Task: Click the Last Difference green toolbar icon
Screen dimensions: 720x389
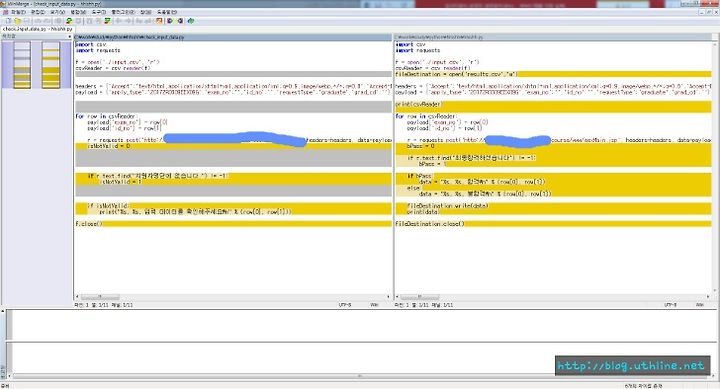Action: coord(107,21)
